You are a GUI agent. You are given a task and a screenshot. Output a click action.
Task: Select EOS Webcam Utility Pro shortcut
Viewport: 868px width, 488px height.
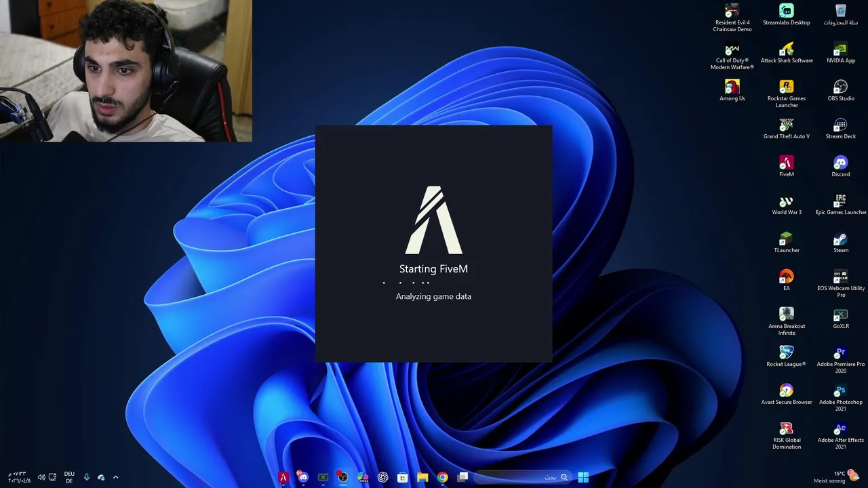[840, 284]
